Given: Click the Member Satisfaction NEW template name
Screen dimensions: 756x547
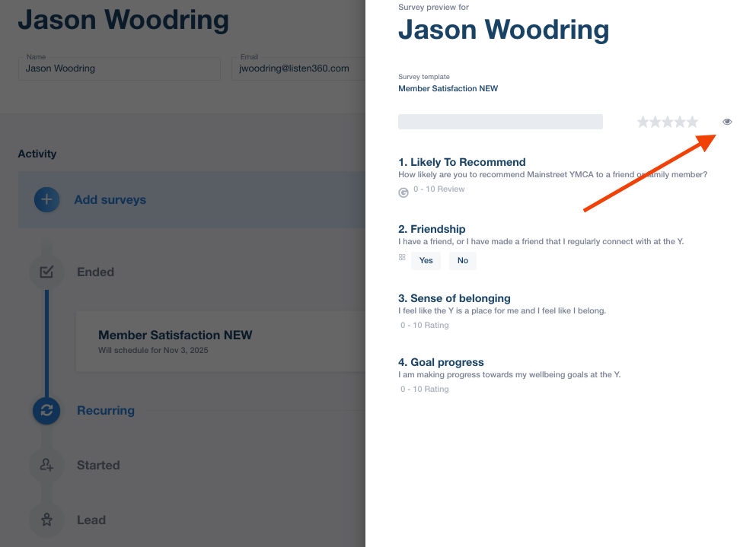Looking at the screenshot, I should click(x=448, y=88).
